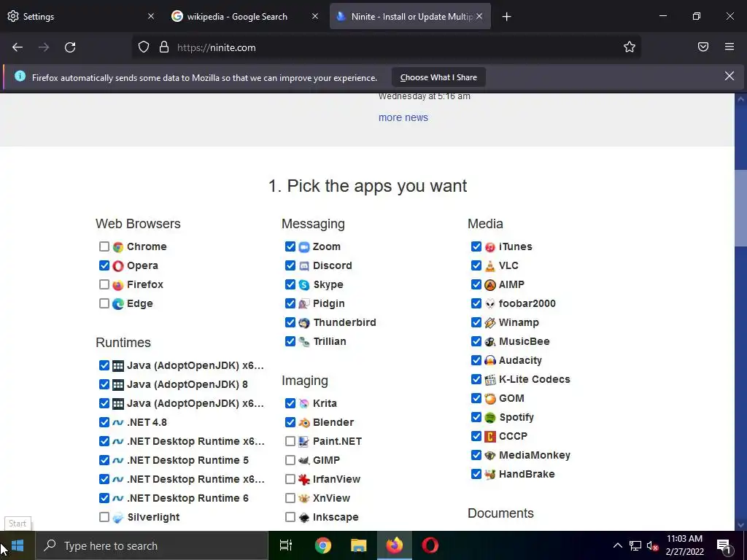Tick the Chrome checkbox
This screenshot has width=747, height=560.
pyautogui.click(x=104, y=246)
